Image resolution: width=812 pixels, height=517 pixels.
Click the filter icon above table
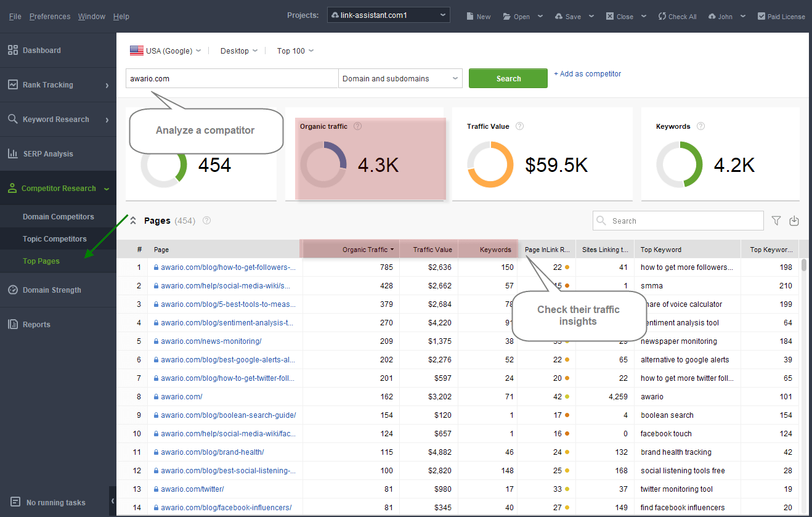[x=776, y=221]
